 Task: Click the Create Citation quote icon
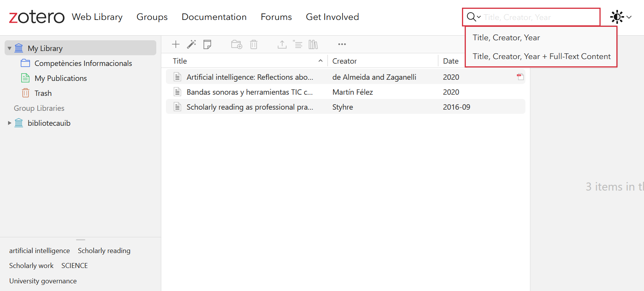298,44
